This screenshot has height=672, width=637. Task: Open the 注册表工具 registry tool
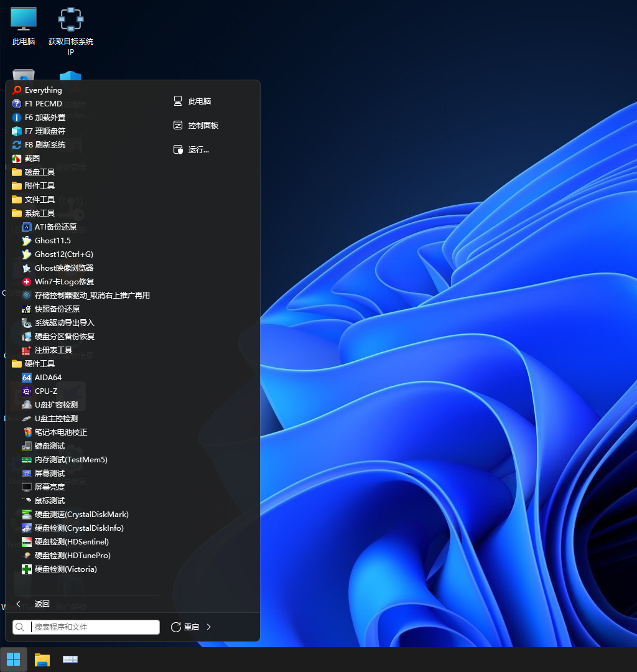click(53, 350)
